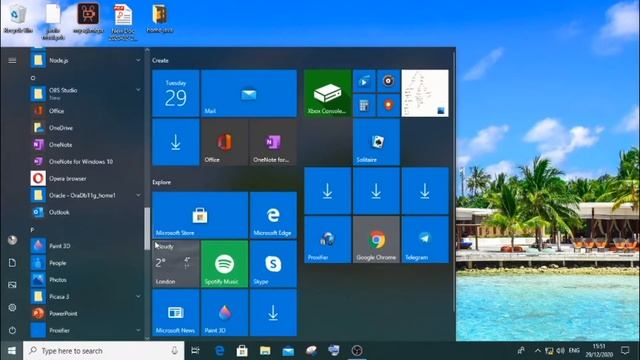Click the Type here to search box

click(x=104, y=351)
